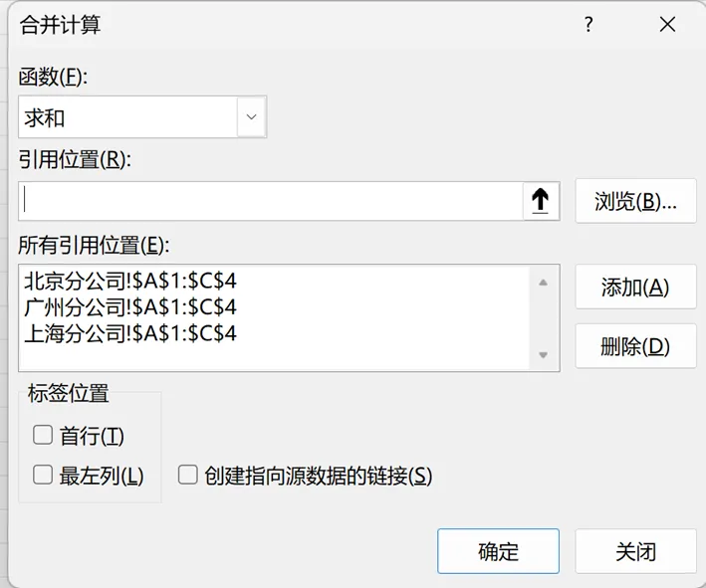Select 上海分公司!$A$1:$C$4 reference entry
Screen dimensions: 706x588
click(x=129, y=333)
